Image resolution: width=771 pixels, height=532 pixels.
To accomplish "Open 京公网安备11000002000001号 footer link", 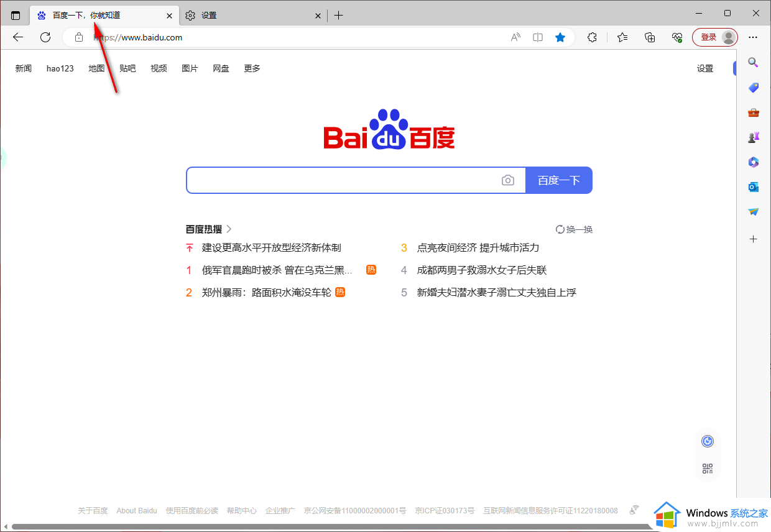I will (355, 510).
